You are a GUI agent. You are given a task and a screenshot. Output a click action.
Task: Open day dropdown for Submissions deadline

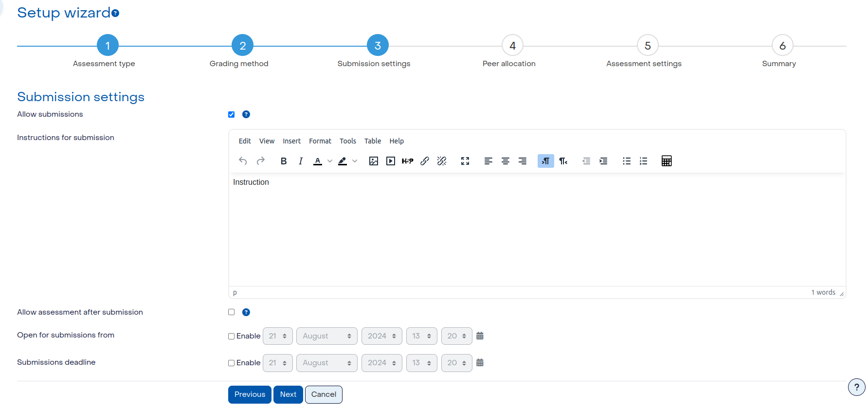pos(278,363)
